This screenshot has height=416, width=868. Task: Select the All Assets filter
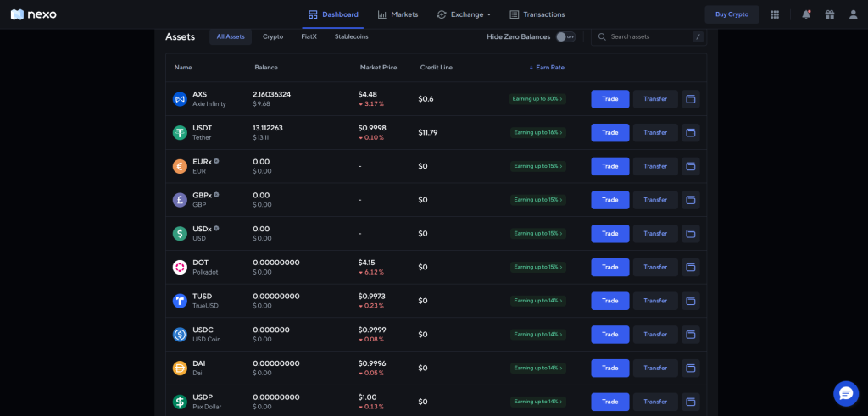point(231,36)
